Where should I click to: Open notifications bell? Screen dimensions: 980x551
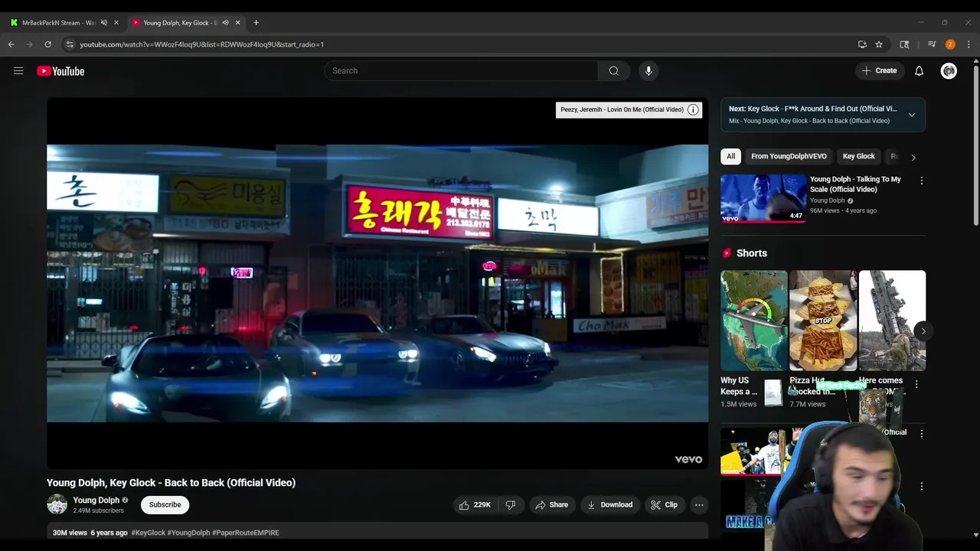tap(919, 70)
